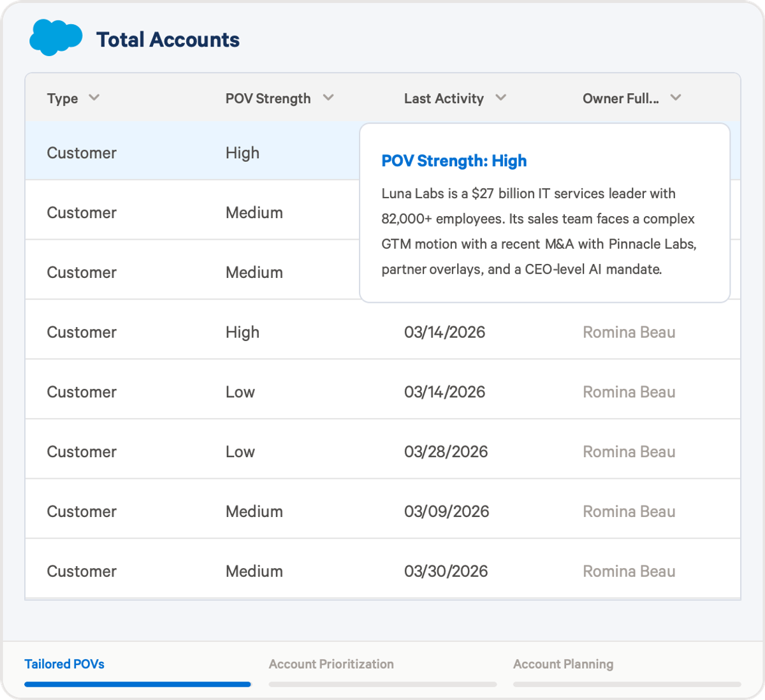Click the Owner Full Name column chevron

click(676, 98)
